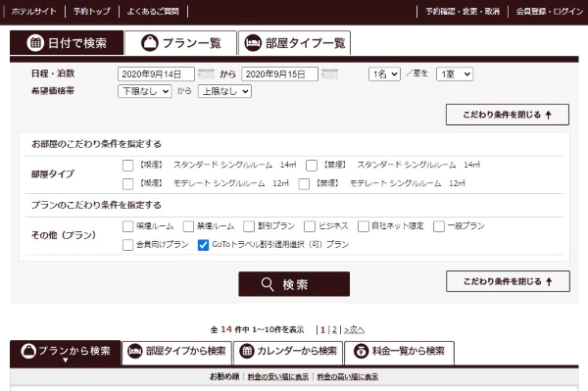This screenshot has width=588, height=391.
Task: Click the calendar icon in 日付で検索 tab
Action: tap(35, 43)
